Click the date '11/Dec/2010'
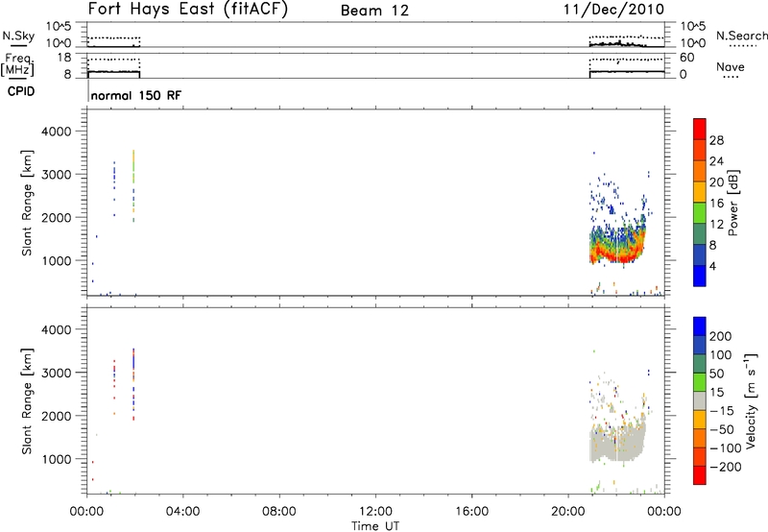This screenshot has height=532, width=768. [x=613, y=10]
